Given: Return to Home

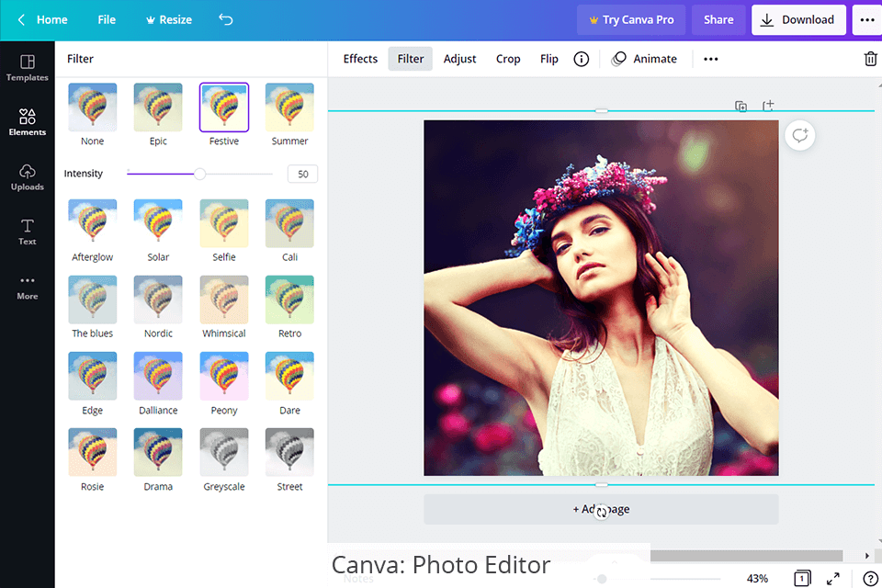Looking at the screenshot, I should pos(51,19).
